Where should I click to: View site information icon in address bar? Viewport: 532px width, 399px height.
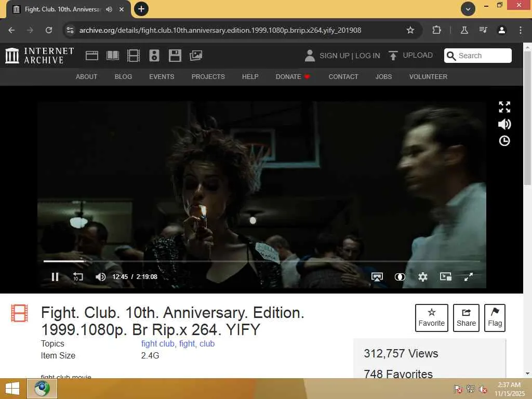(x=70, y=30)
